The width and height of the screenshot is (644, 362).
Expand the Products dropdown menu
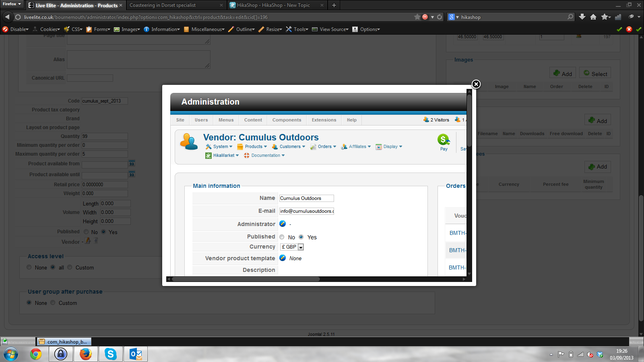pyautogui.click(x=252, y=146)
